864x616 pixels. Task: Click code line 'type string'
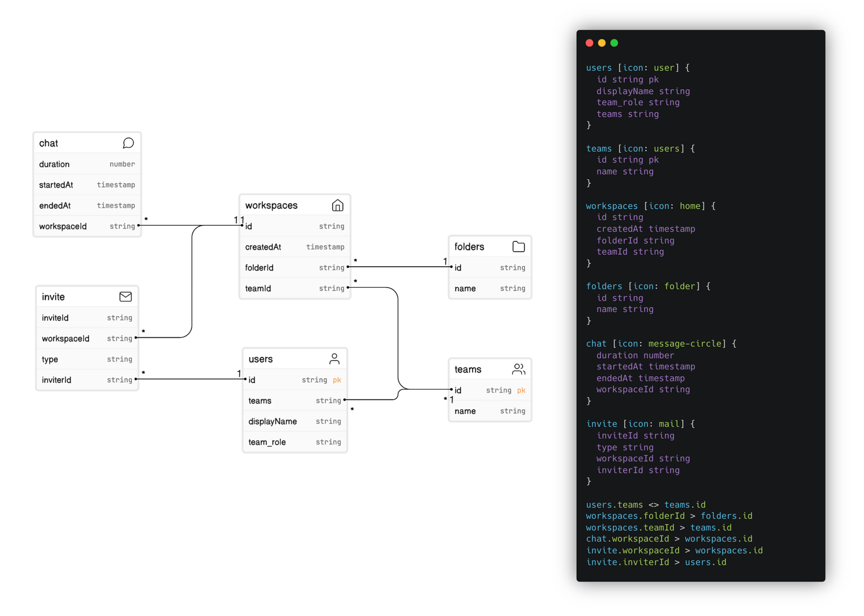point(625,448)
